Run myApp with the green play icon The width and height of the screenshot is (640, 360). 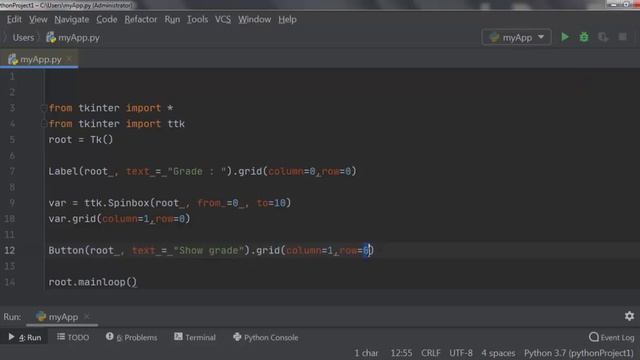[565, 37]
